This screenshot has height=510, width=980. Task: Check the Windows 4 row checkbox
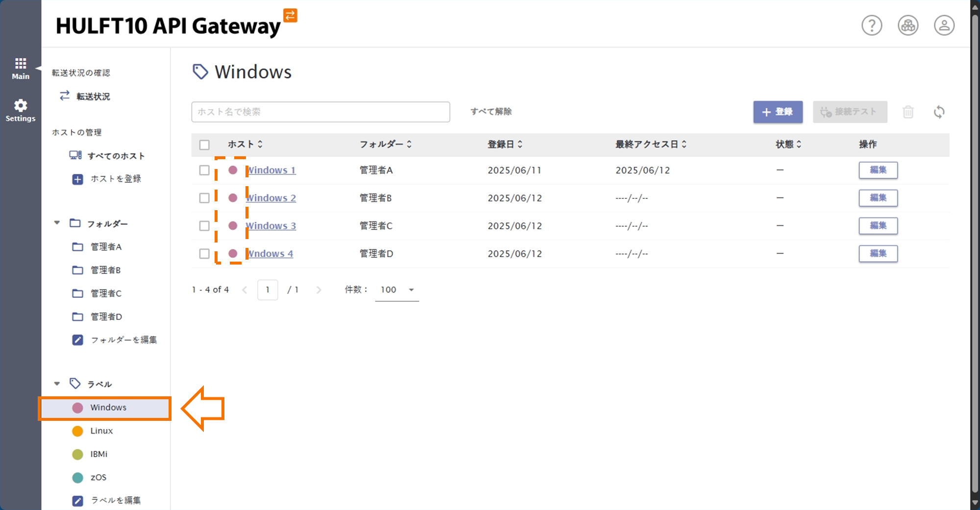(x=204, y=254)
